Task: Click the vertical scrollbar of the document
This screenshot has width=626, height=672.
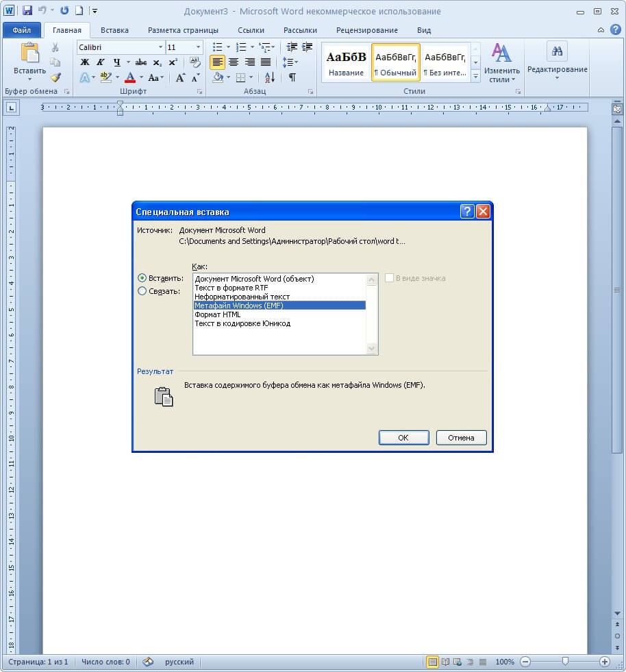Action: 617,290
